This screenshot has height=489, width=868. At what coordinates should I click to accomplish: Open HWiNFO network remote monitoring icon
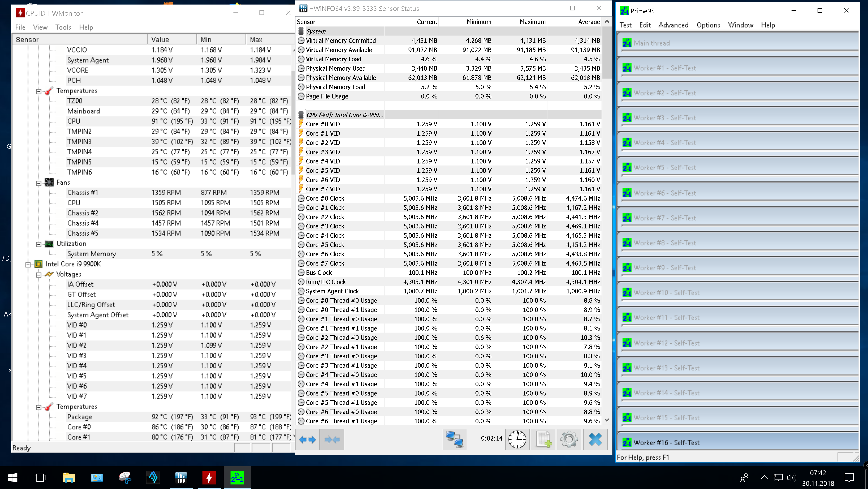point(454,439)
